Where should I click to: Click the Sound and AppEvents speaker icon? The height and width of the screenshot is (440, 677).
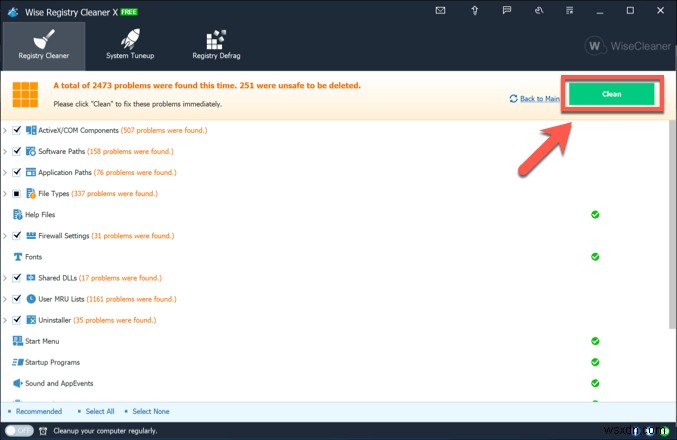click(18, 383)
